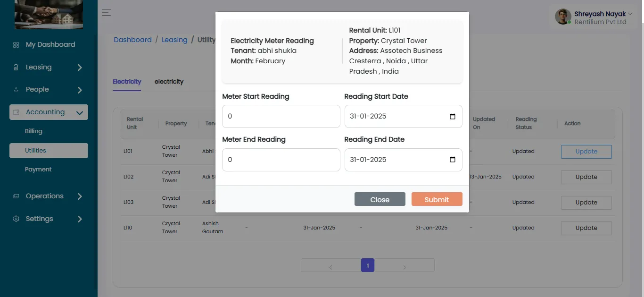The image size is (644, 297).
Task: Click the My Dashboard grid icon
Action: [16, 45]
